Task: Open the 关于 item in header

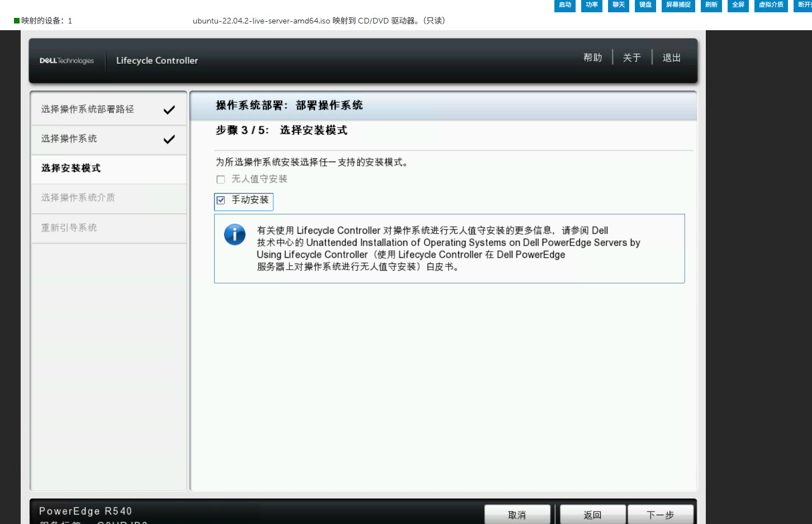Action: pos(631,58)
